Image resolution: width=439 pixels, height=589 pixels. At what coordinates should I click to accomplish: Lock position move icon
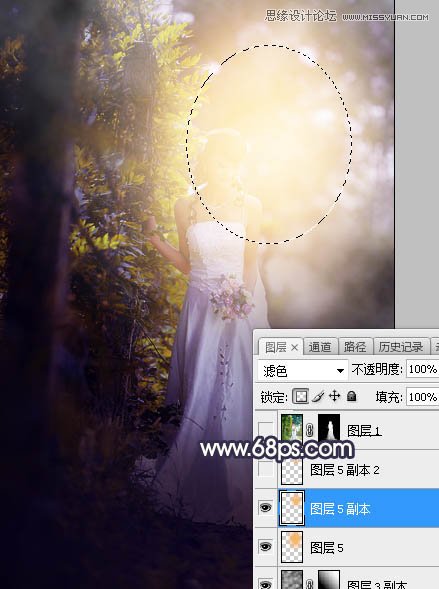(334, 396)
